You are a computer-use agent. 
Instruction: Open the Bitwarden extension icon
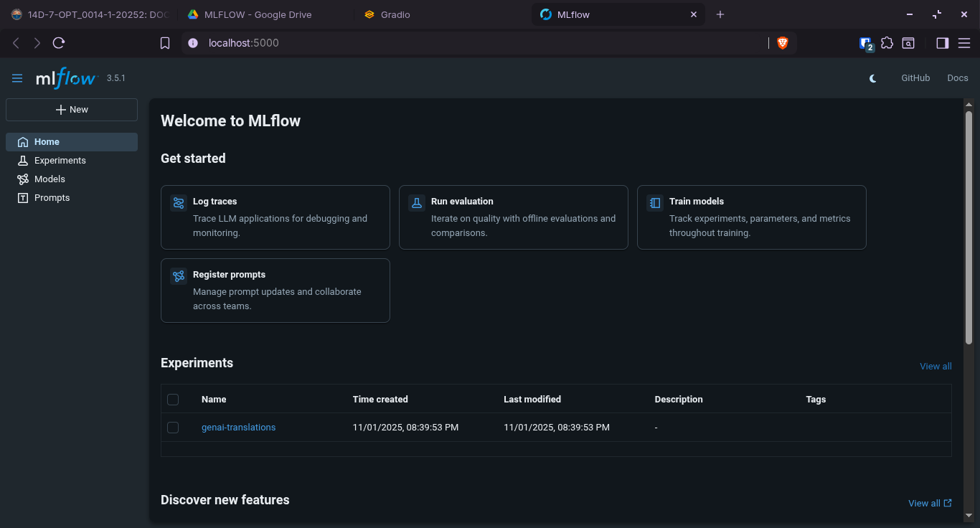pyautogui.click(x=867, y=44)
